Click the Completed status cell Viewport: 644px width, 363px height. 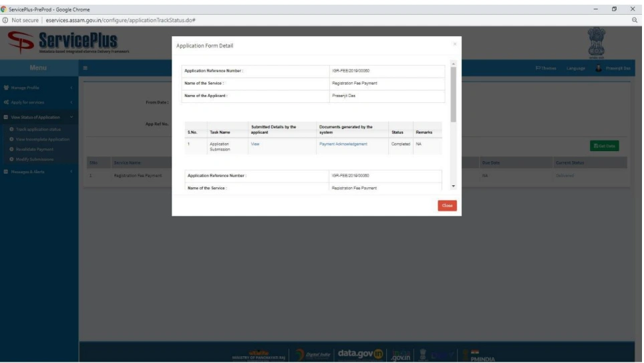(x=400, y=144)
